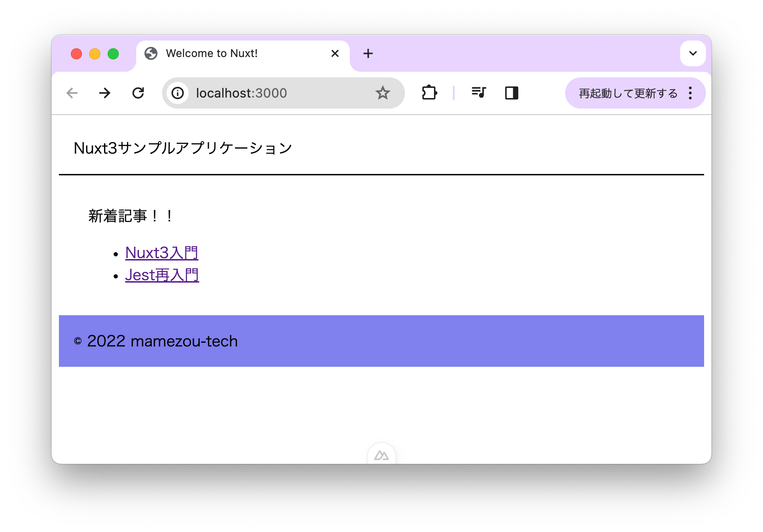Bookmark this page with the star icon
Image resolution: width=763 pixels, height=532 pixels.
tap(382, 93)
